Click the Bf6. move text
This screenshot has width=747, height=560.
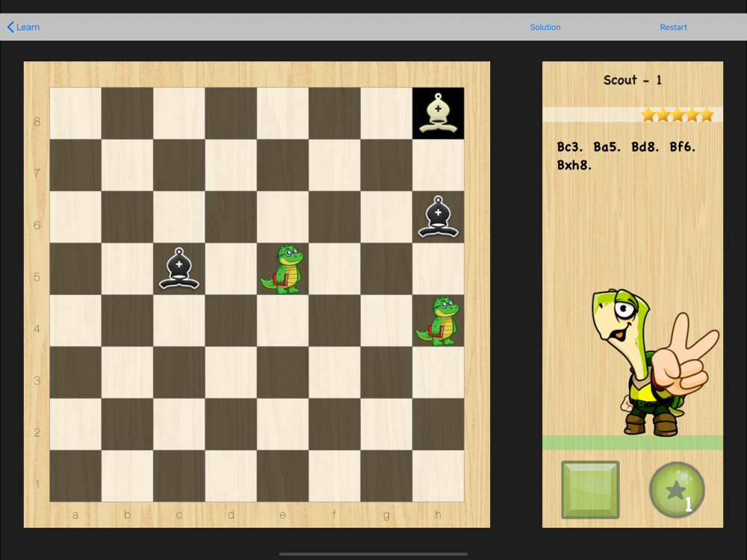[x=682, y=147]
